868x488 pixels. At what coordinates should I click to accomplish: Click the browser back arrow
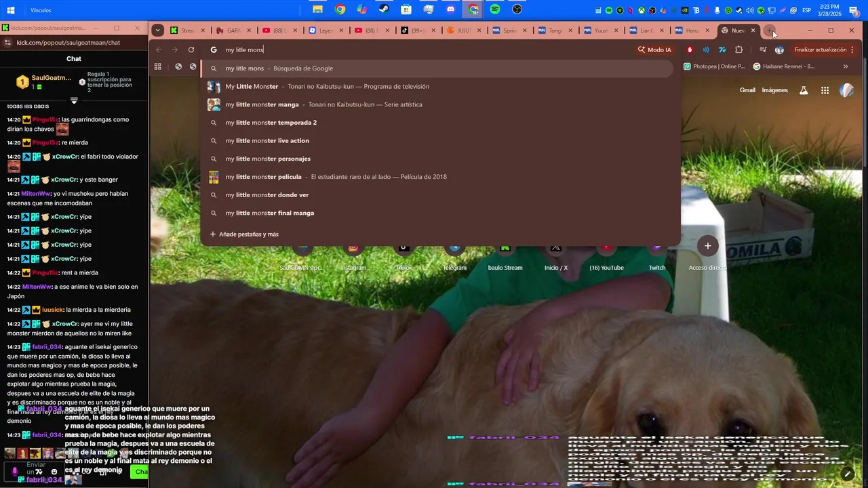click(159, 49)
